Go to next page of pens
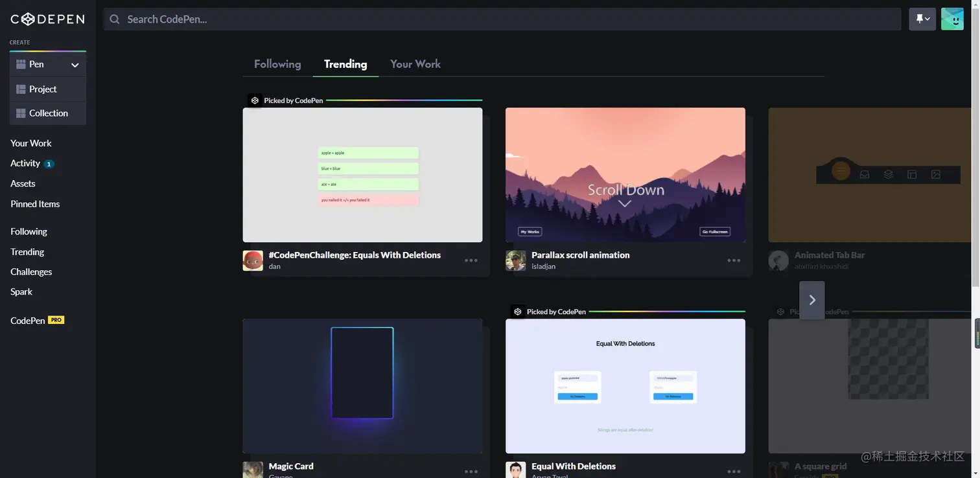Viewport: 980px width, 478px height. (x=812, y=300)
